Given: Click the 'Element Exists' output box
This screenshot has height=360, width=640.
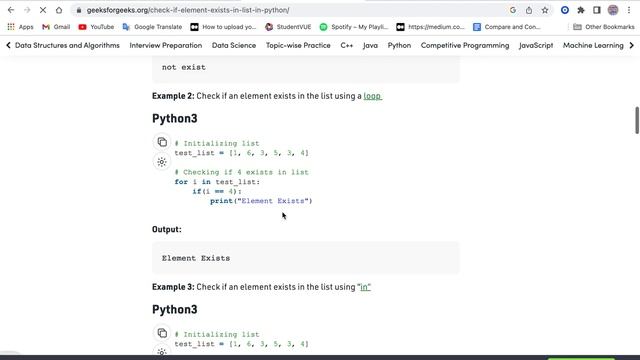Looking at the screenshot, I should tap(305, 258).
